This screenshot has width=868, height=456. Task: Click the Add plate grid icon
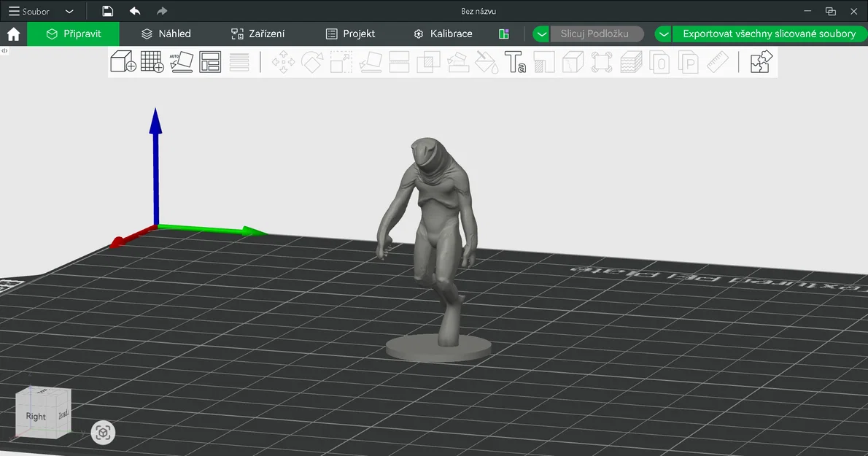point(152,61)
